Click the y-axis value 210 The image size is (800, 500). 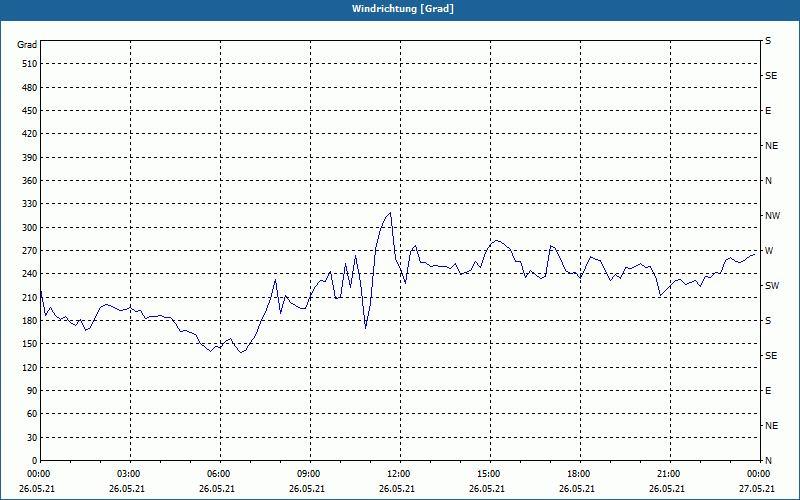pos(29,297)
